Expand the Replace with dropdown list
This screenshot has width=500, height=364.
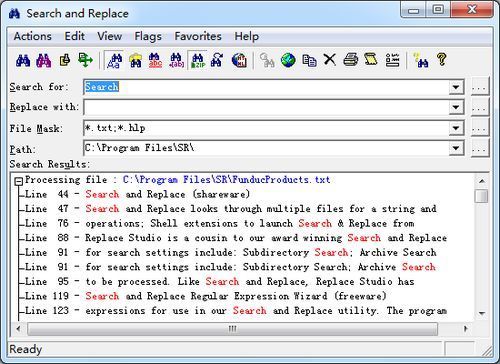pos(456,107)
